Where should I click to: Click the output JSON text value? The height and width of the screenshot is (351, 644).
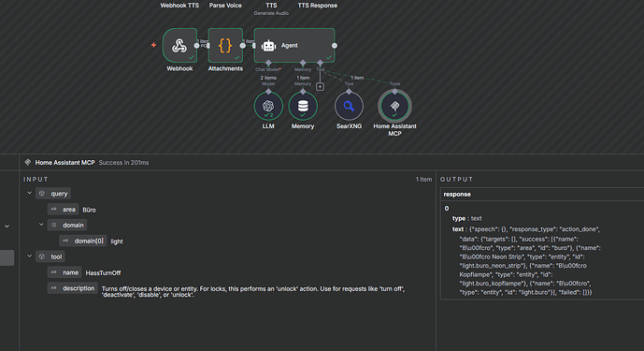(530, 261)
